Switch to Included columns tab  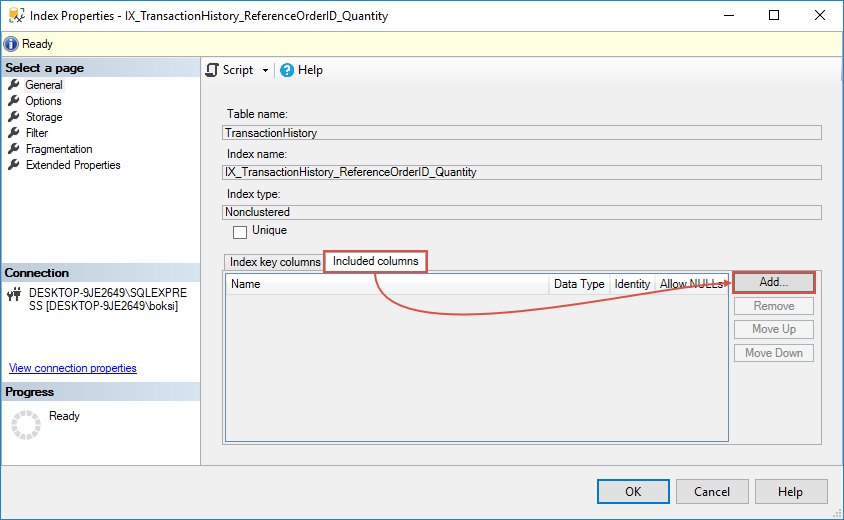[x=375, y=261]
